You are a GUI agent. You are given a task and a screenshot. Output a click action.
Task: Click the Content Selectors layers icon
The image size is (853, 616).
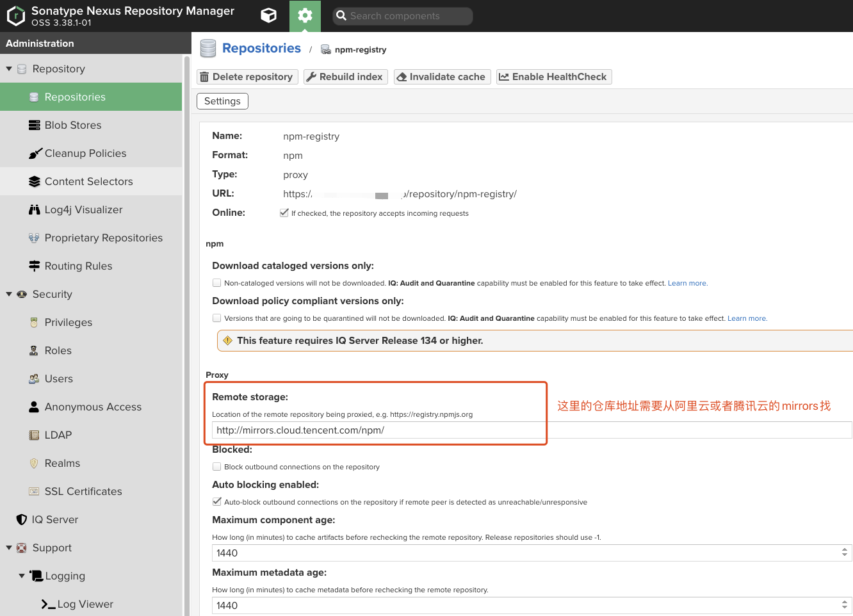coord(35,181)
